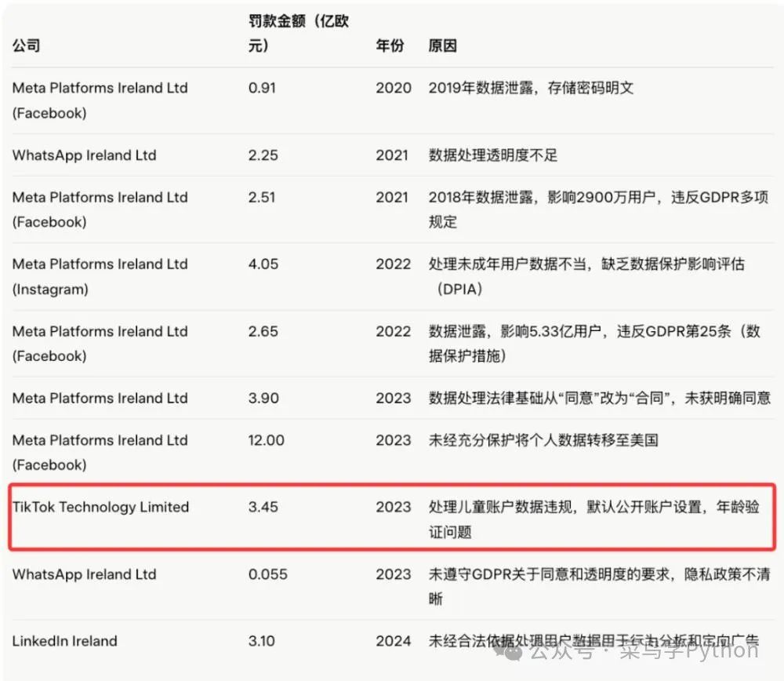This screenshot has height=681, width=784.
Task: Click year 2021 in the 2.51 row
Action: (392, 197)
